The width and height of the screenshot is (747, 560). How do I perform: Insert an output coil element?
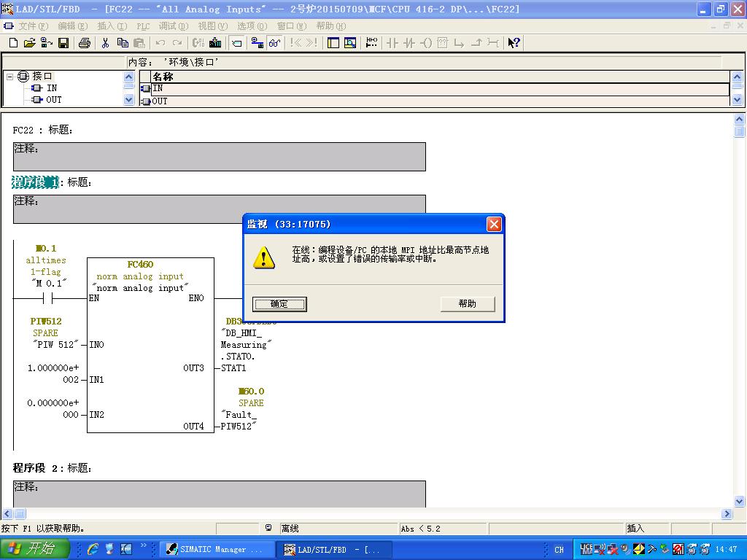click(x=426, y=43)
